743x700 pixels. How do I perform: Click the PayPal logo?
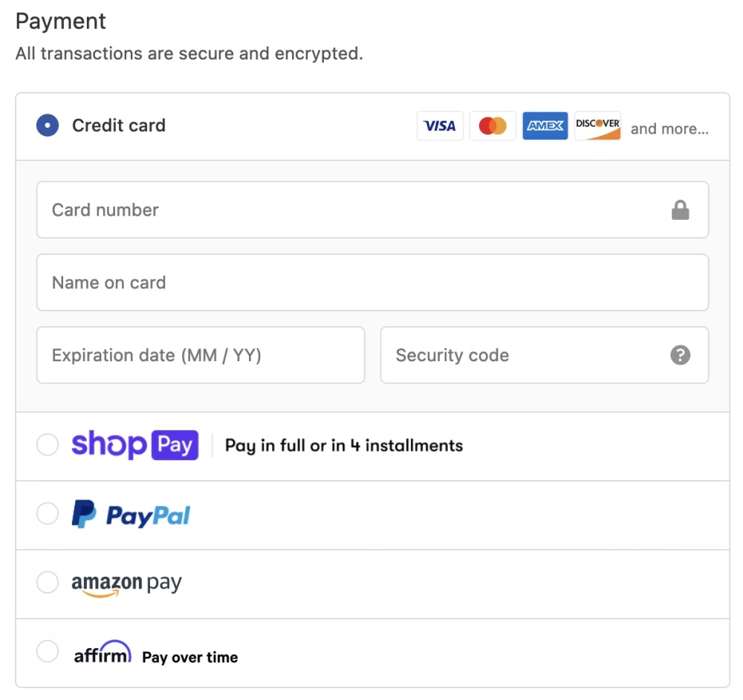(132, 515)
